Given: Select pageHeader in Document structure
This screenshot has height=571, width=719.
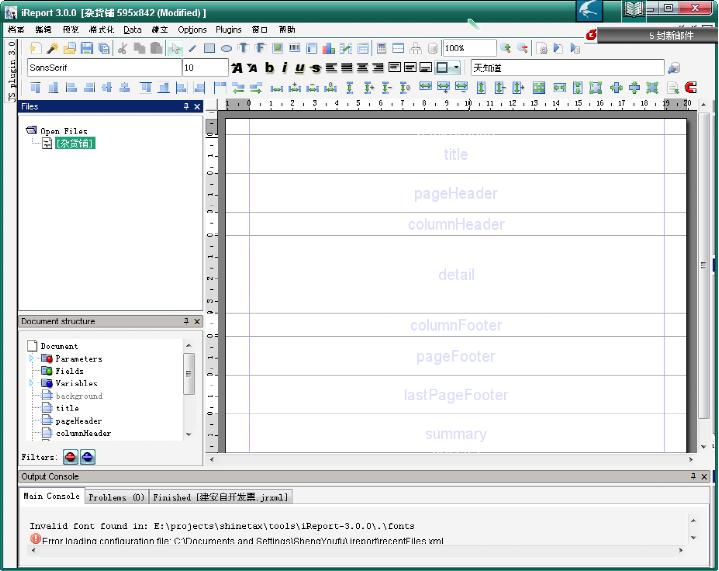Looking at the screenshot, I should pos(78,421).
